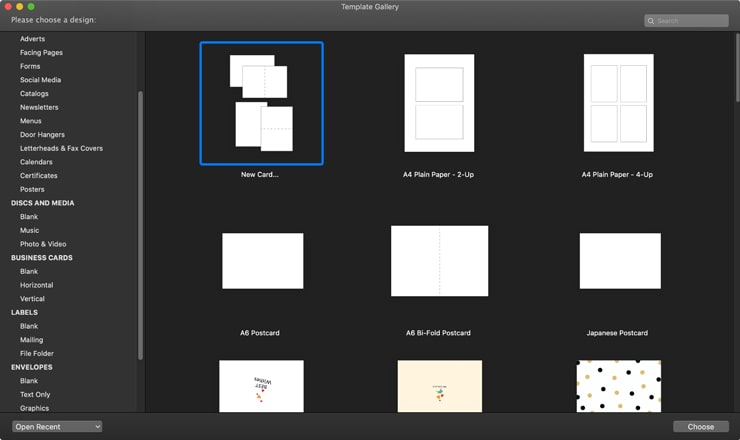Click the Choose button
Screen dimensions: 740x440
tap(701, 427)
